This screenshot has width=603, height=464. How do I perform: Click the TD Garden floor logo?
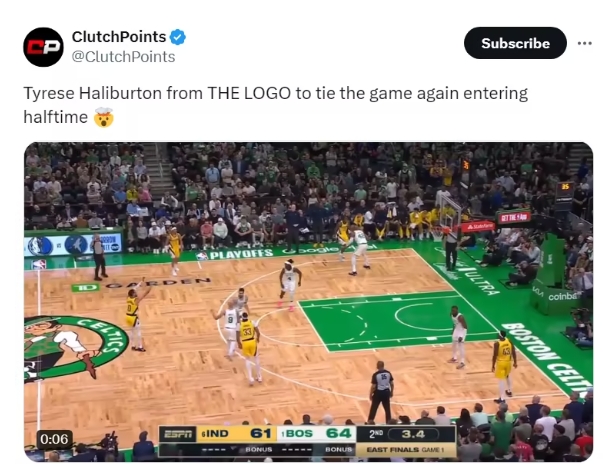141,284
